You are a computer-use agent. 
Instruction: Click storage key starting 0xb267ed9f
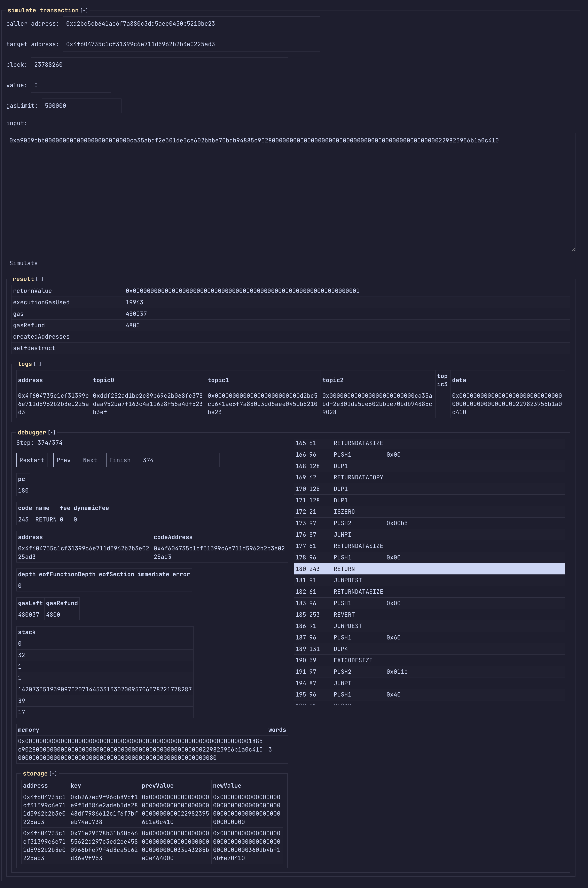coord(104,810)
